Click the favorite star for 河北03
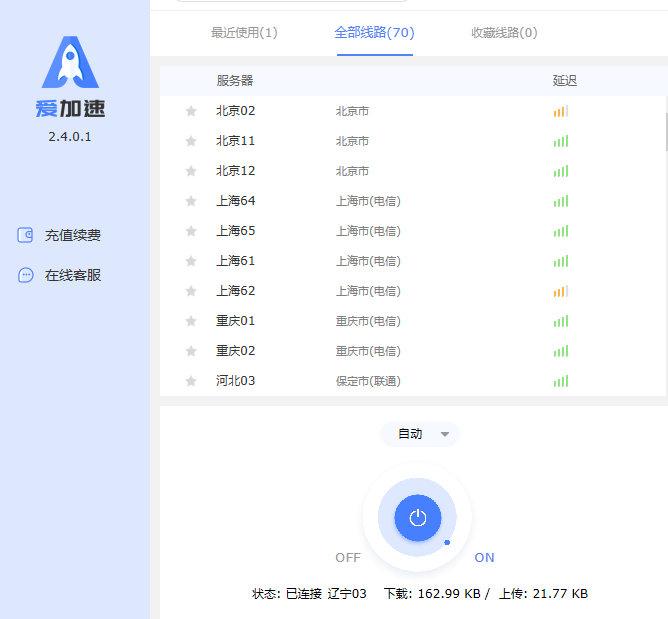668x619 pixels. tap(191, 381)
